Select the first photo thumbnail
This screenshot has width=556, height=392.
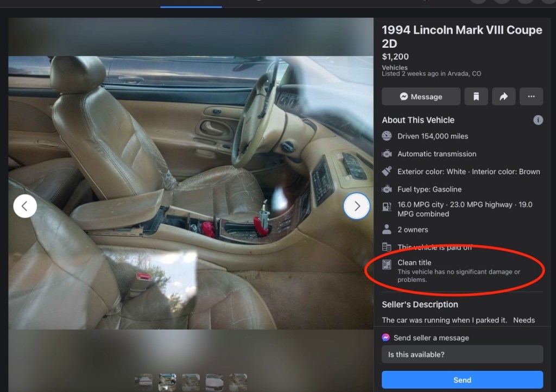(144, 382)
